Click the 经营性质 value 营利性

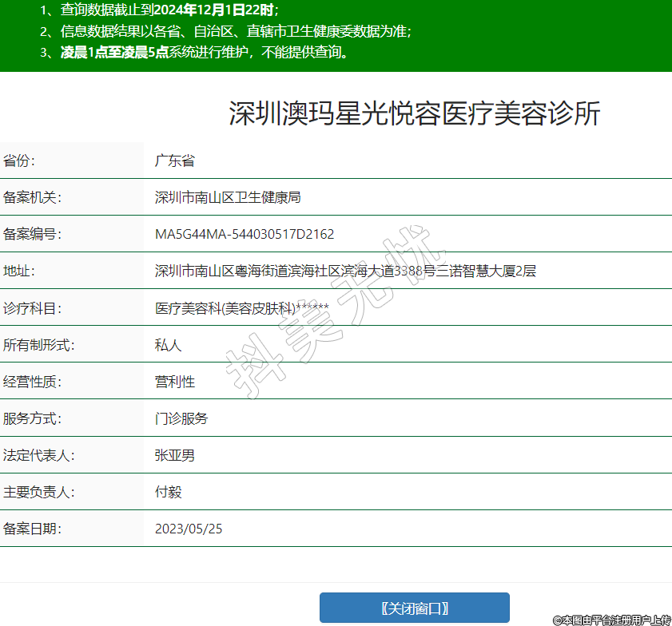point(174,382)
